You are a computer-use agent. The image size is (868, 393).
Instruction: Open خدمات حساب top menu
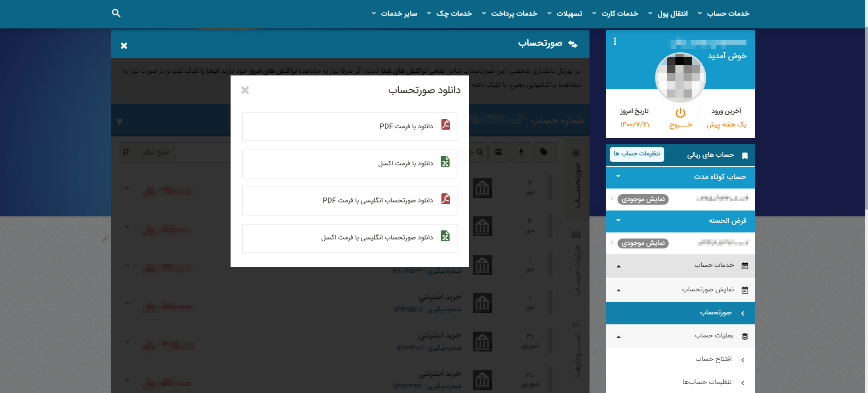tap(723, 14)
